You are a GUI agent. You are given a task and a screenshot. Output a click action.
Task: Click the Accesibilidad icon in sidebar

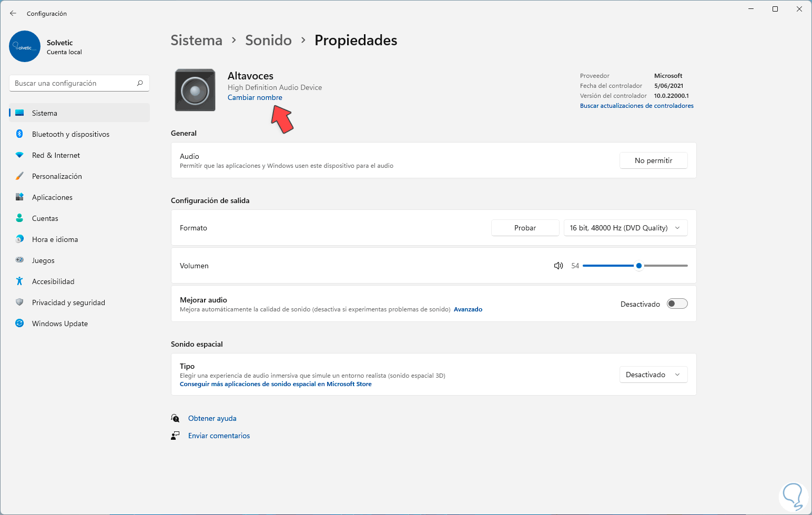pos(19,281)
